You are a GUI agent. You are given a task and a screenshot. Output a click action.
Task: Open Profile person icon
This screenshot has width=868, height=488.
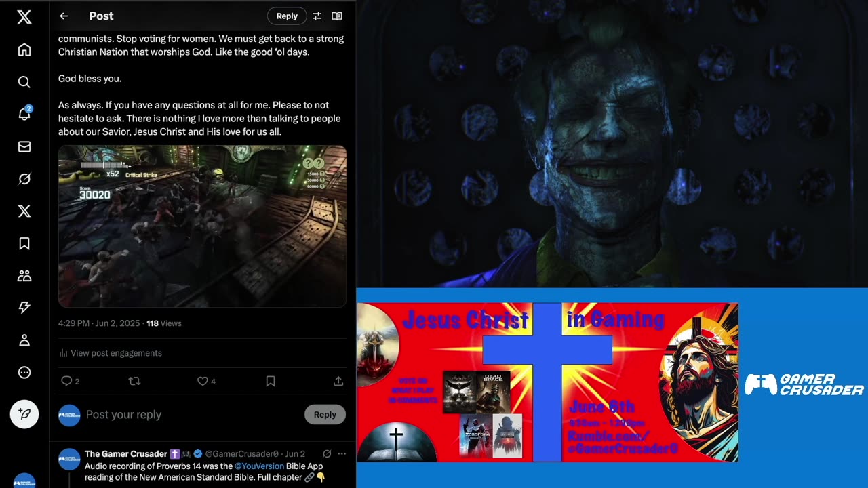tap(24, 340)
